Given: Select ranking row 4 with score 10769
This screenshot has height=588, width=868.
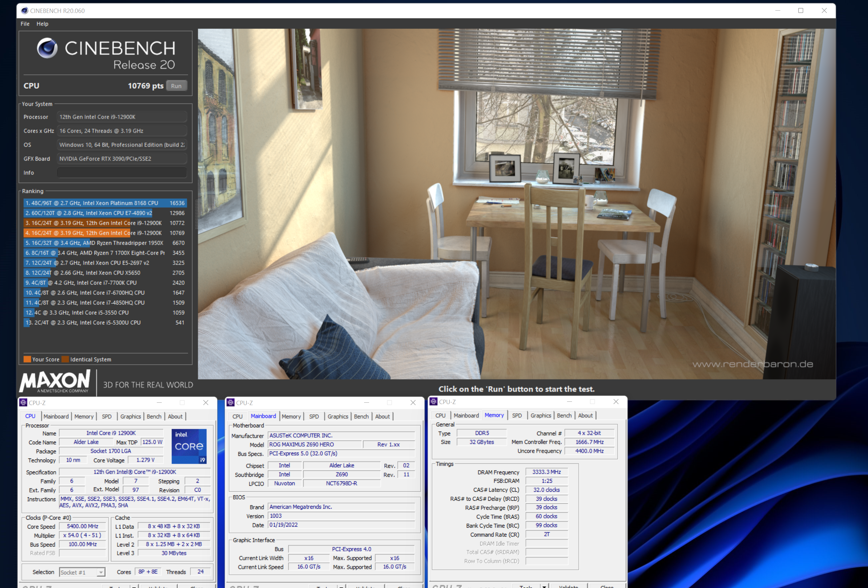Looking at the screenshot, I should click(x=105, y=233).
